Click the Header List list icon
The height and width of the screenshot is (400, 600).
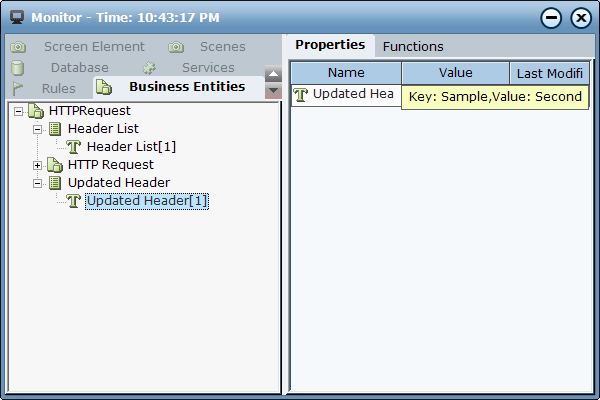pyautogui.click(x=54, y=129)
